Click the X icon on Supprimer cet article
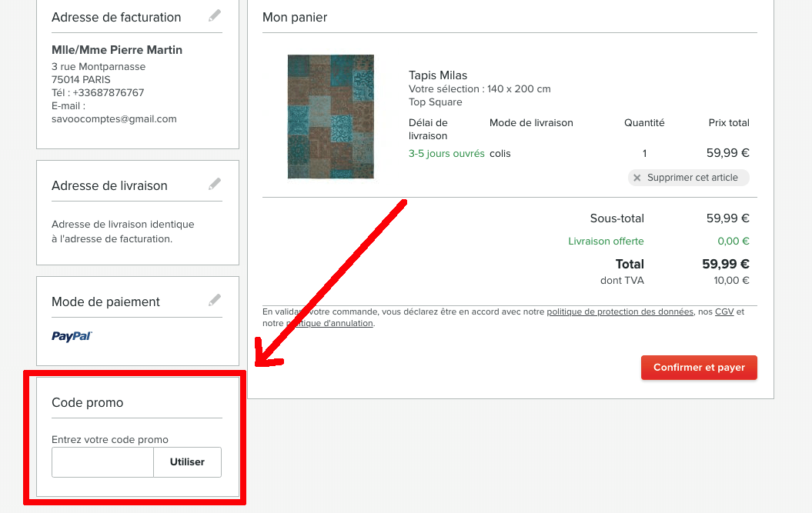 637,178
